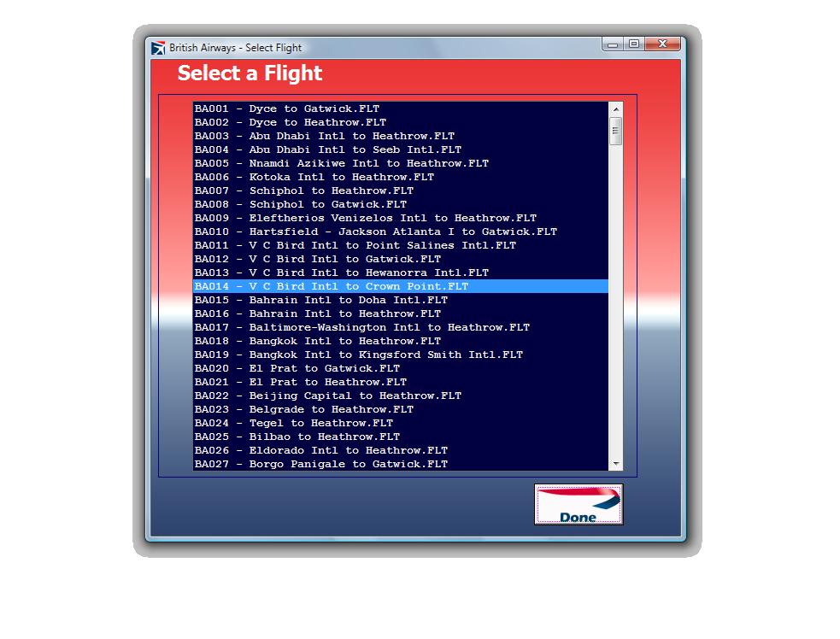Viewport: 840px width, 639px height.
Task: Select BA026 Eldorado Intl to Heathrow
Action: tap(401, 450)
